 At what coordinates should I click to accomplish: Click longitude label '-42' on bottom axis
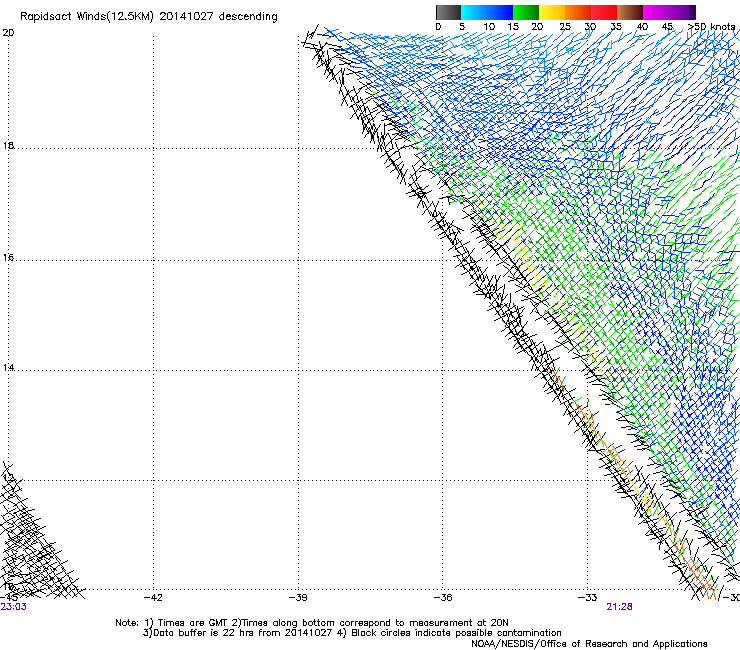click(153, 598)
